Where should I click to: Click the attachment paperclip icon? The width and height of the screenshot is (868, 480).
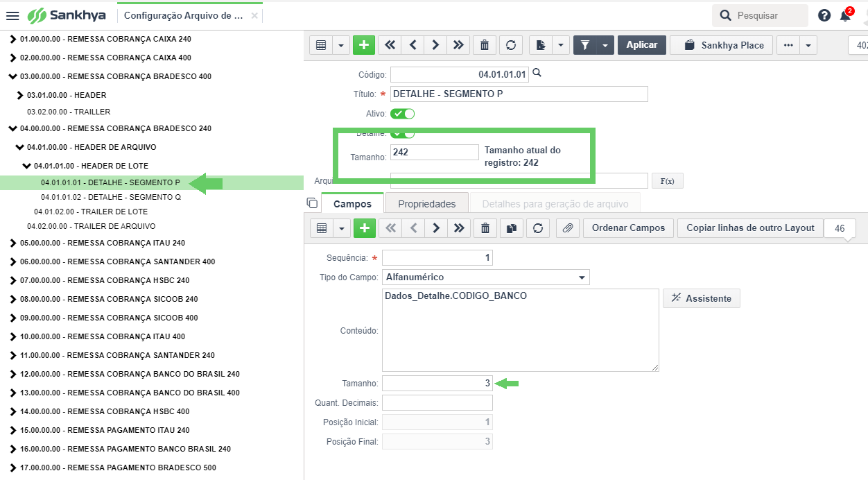[567, 228]
